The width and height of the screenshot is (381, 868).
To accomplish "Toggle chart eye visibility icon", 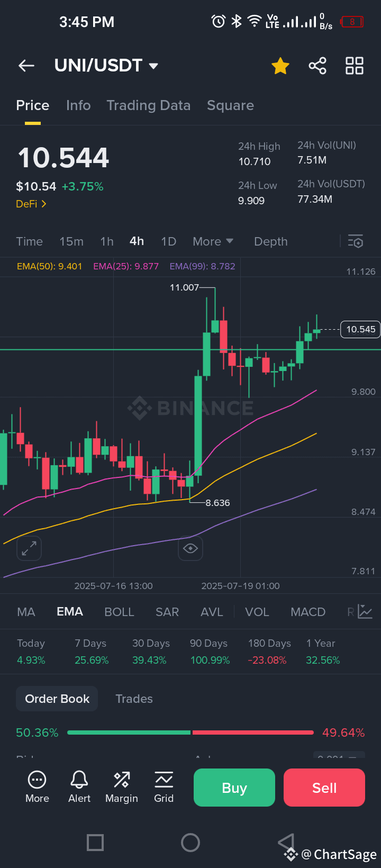I will point(190,548).
